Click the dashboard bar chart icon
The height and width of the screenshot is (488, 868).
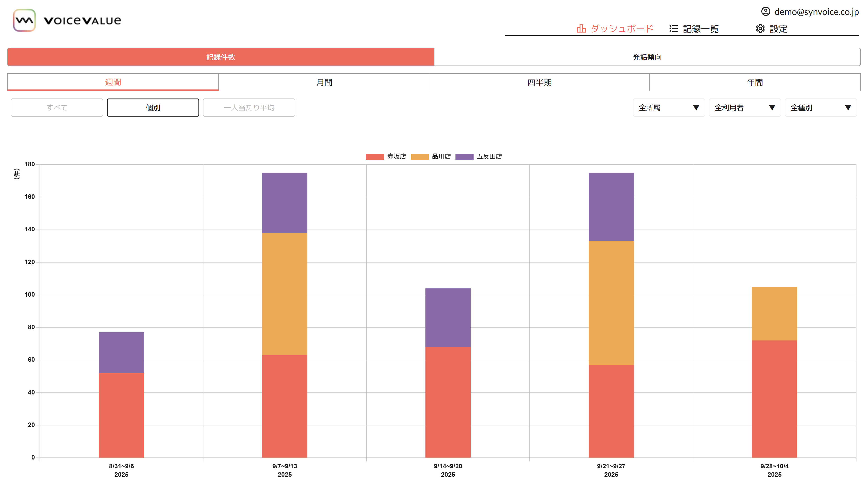coord(581,29)
